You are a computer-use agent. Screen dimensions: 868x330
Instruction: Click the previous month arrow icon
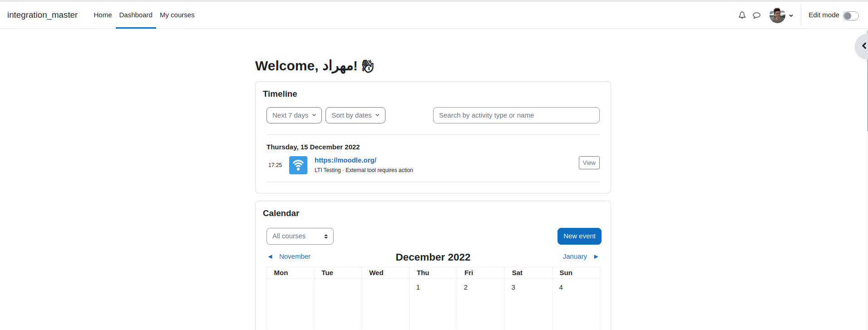(x=270, y=256)
